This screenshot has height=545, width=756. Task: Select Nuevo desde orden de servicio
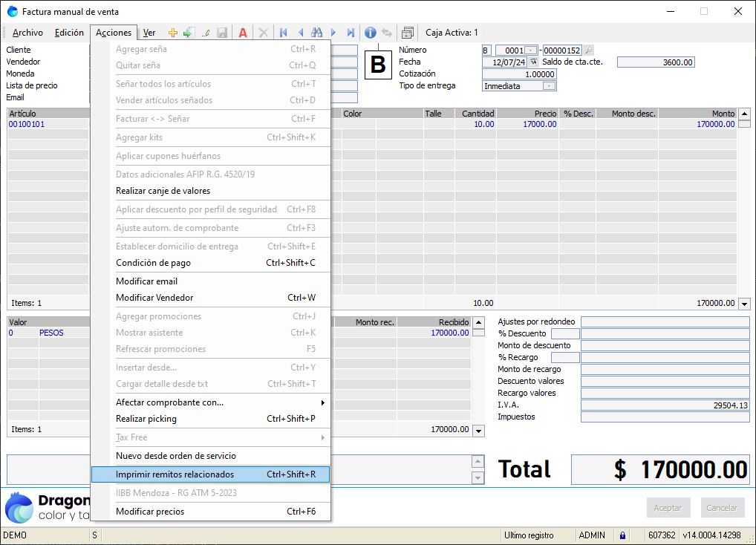click(211, 456)
